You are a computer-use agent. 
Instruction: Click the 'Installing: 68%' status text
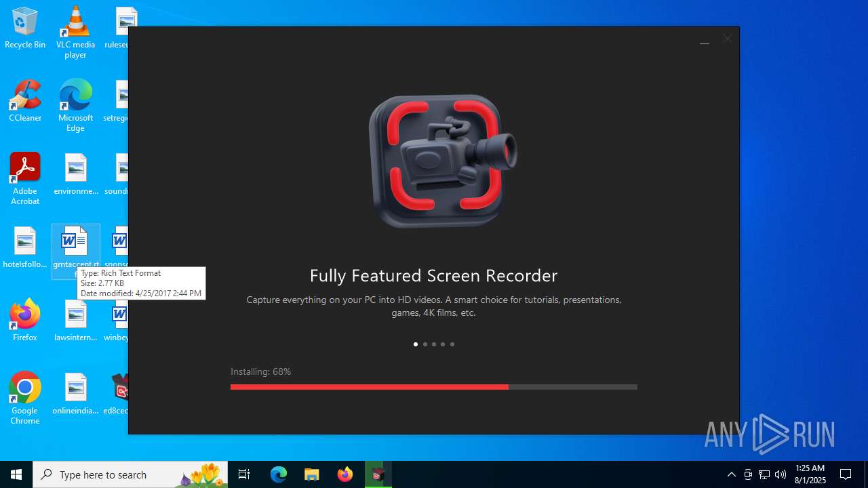click(x=260, y=371)
